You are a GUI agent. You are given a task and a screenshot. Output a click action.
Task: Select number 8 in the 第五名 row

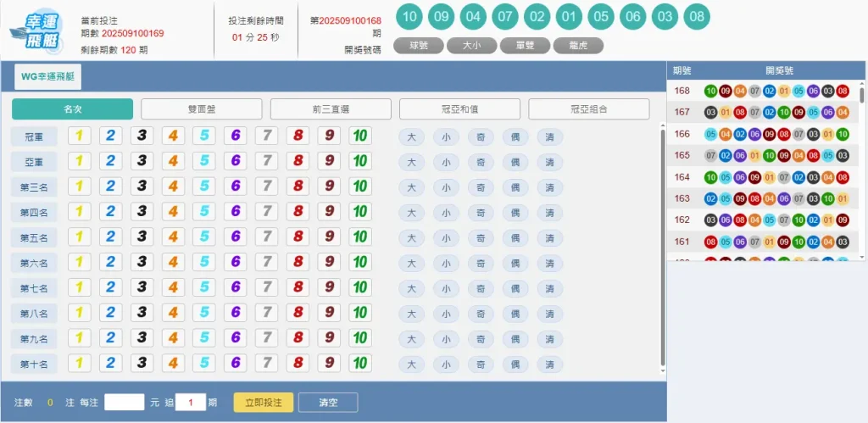[298, 237]
